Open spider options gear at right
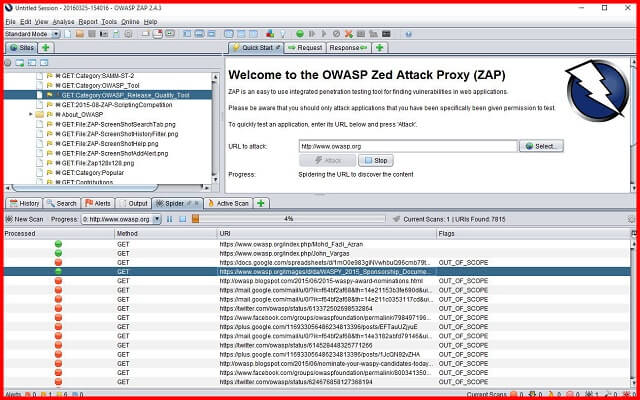Image resolution: width=640 pixels, height=400 pixels. 632,219
